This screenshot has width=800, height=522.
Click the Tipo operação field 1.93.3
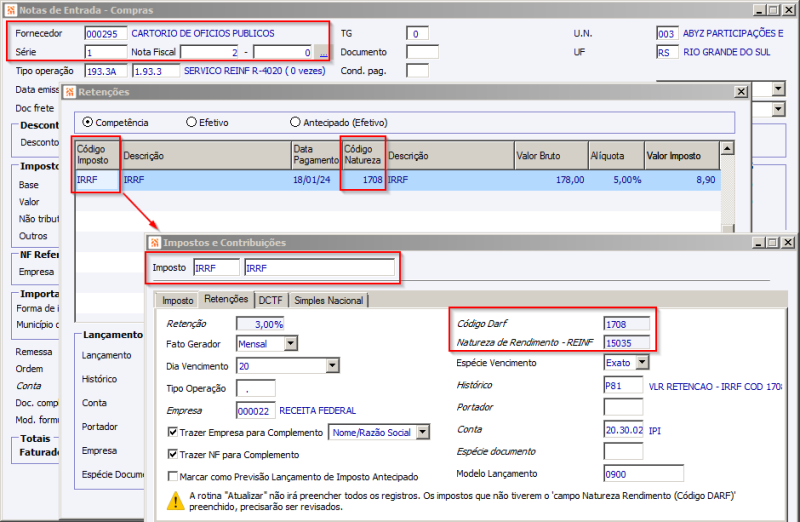(156, 71)
